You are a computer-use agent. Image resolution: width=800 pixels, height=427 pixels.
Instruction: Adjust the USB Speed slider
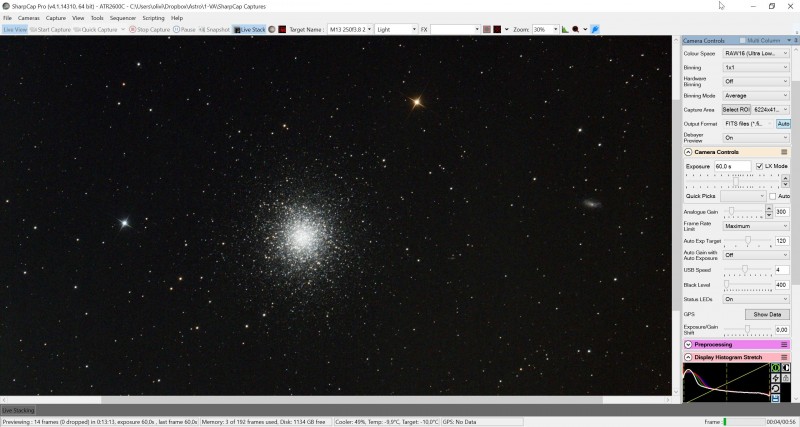744,269
